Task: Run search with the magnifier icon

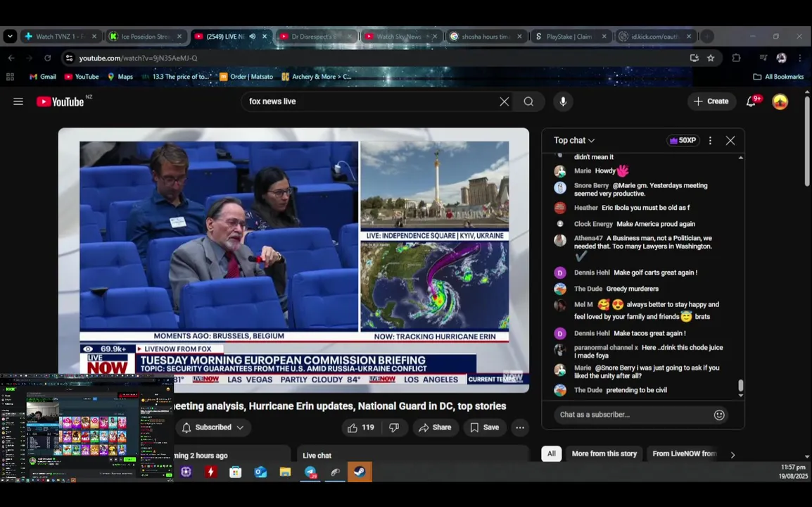Action: coord(528,101)
